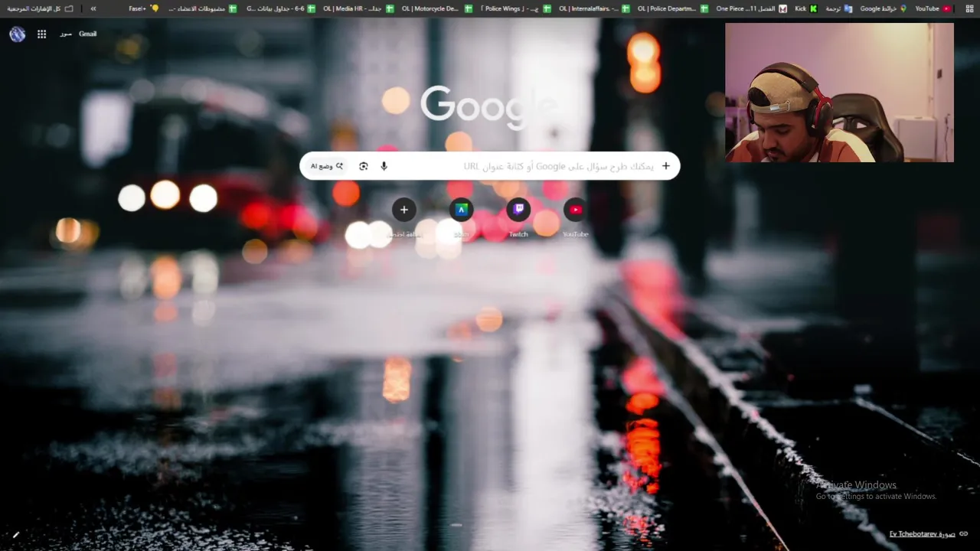Open the Images link beside Gmail

pyautogui.click(x=66, y=34)
